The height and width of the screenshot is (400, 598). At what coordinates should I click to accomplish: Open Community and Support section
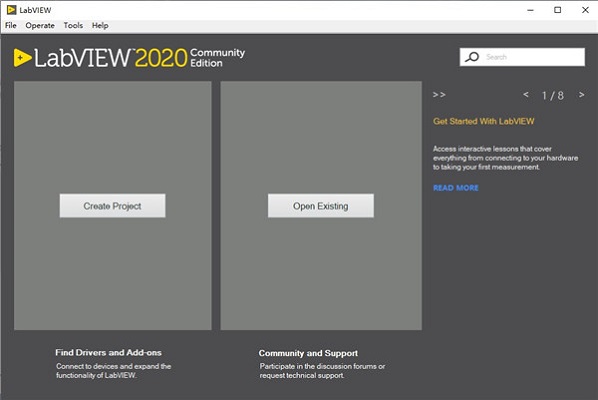click(308, 353)
